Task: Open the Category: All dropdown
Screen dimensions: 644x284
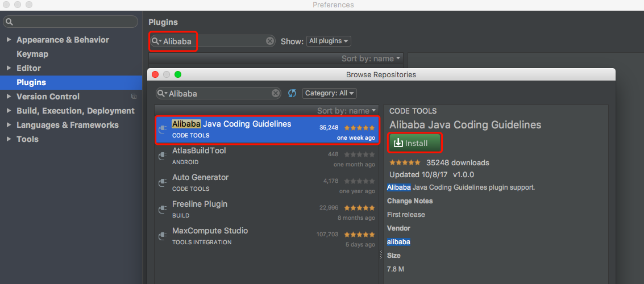Action: coord(330,93)
